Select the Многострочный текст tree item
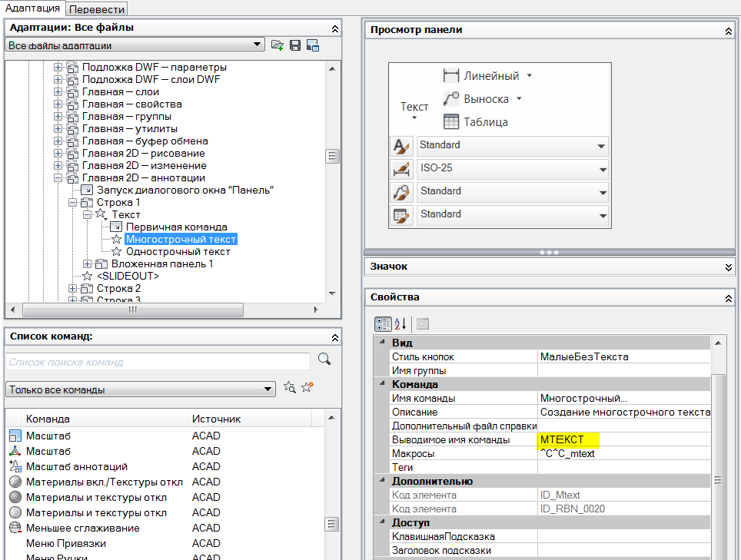 pyautogui.click(x=181, y=240)
